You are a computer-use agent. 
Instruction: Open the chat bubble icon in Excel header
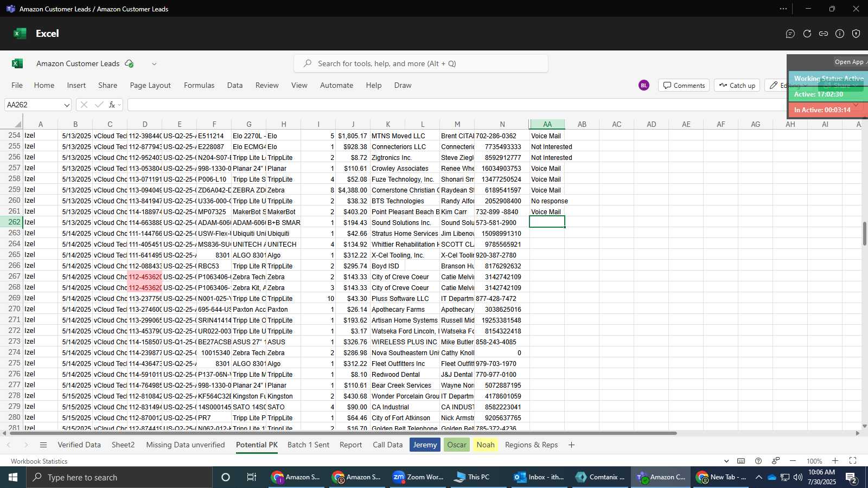click(x=790, y=34)
